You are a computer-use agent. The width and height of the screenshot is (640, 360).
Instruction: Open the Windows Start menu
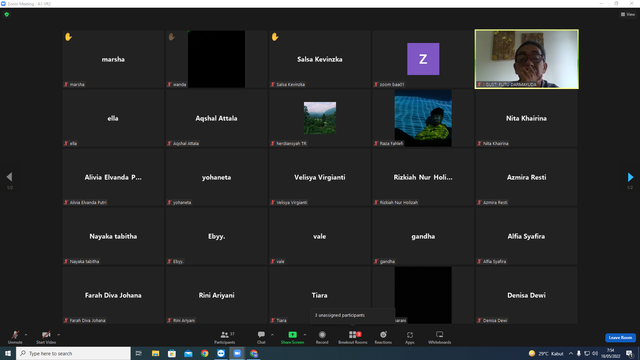point(8,353)
